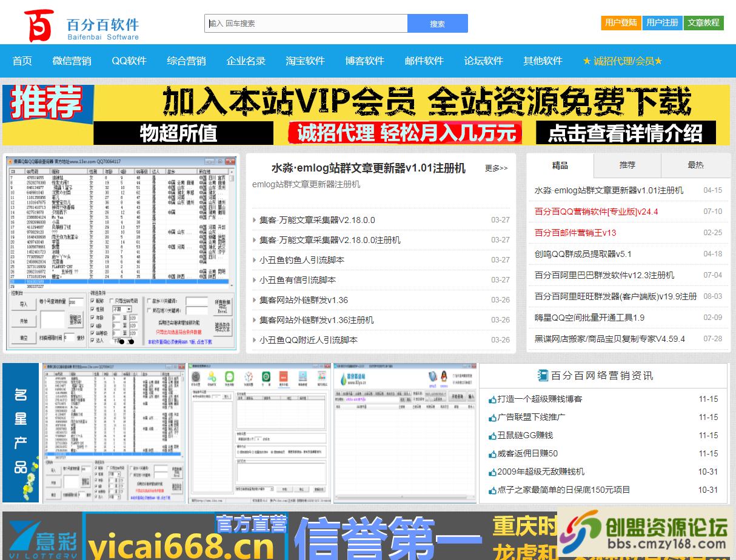The height and width of the screenshot is (560, 736).
Task: Click the thumbs-up icon beside 广告联盟下线推广
Action: tap(492, 418)
